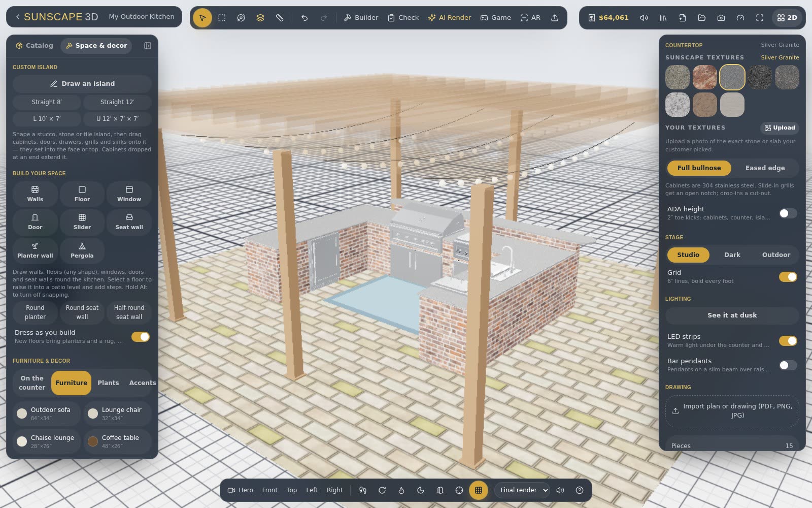This screenshot has width=812, height=508.
Task: Select the Eased edge option
Action: (x=765, y=168)
